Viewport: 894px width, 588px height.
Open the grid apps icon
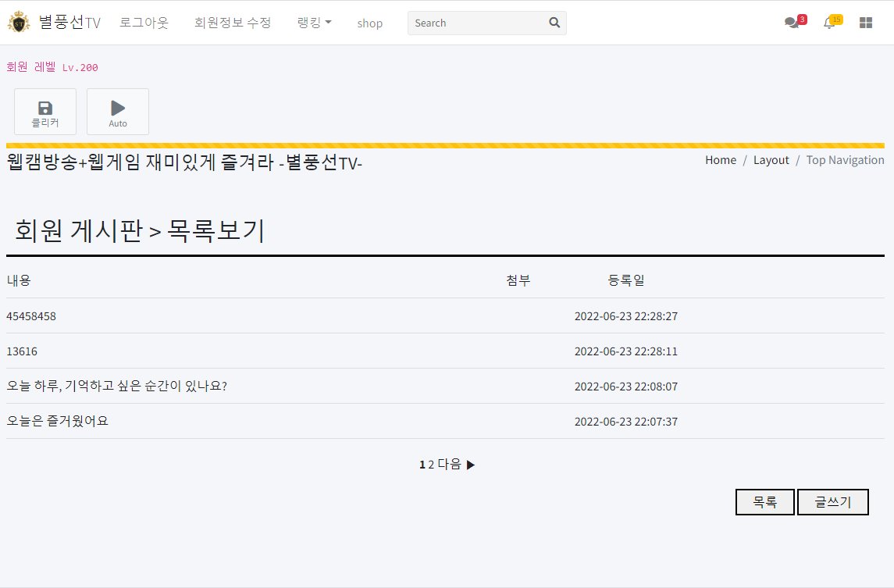tap(865, 23)
